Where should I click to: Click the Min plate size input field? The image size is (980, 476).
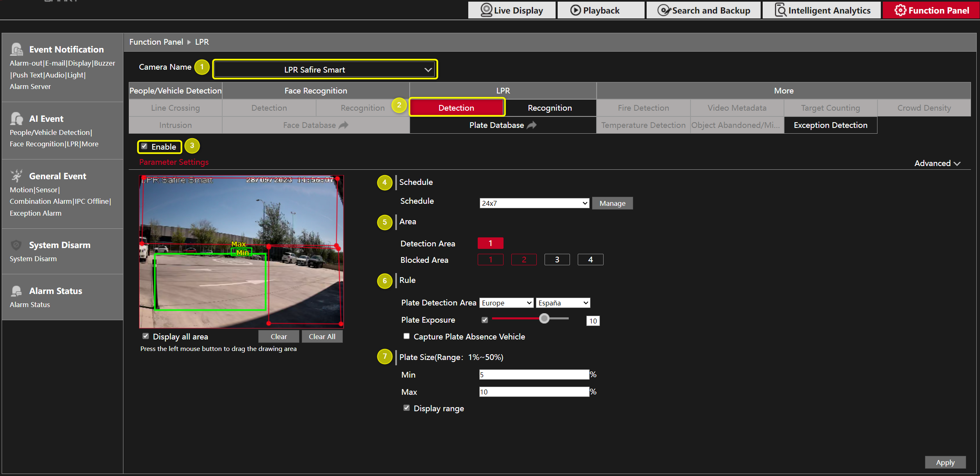pyautogui.click(x=534, y=374)
